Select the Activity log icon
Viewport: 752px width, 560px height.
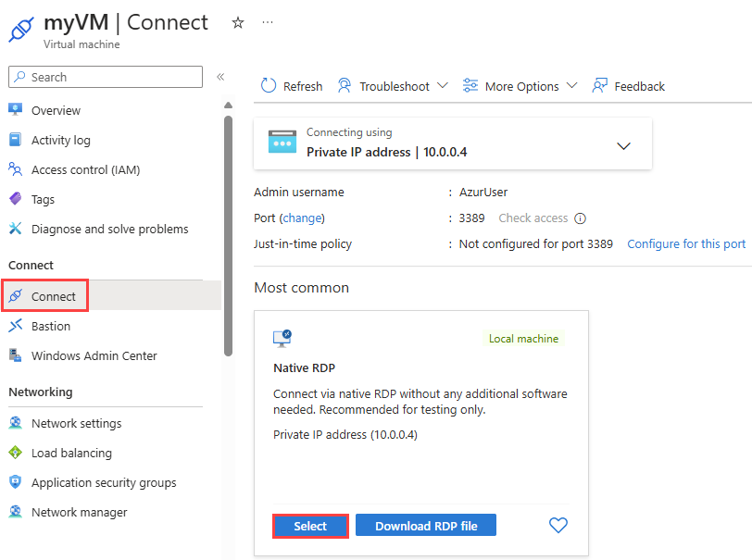[x=16, y=140]
